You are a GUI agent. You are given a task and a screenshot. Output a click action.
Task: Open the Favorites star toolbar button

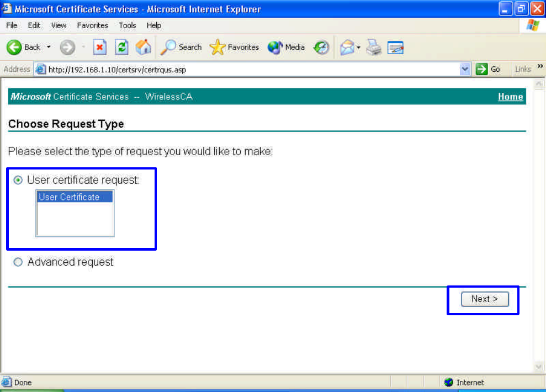[234, 47]
